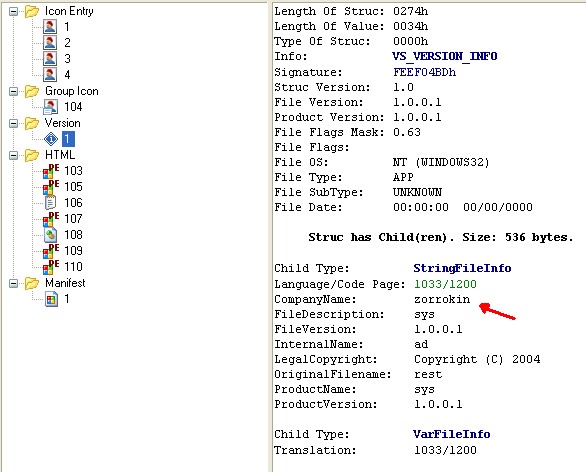Select the 'Manifest' tree label
The height and width of the screenshot is (472, 586).
65,283
